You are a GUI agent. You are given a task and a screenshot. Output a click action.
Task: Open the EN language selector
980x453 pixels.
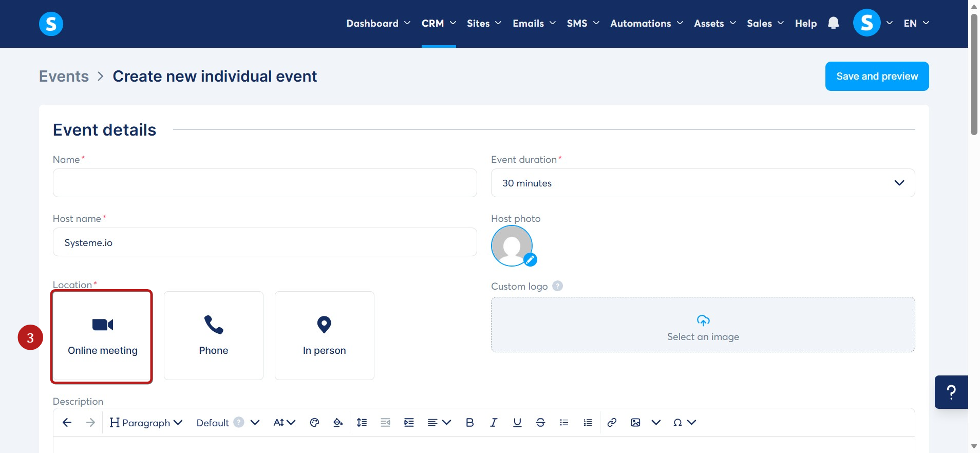[916, 23]
